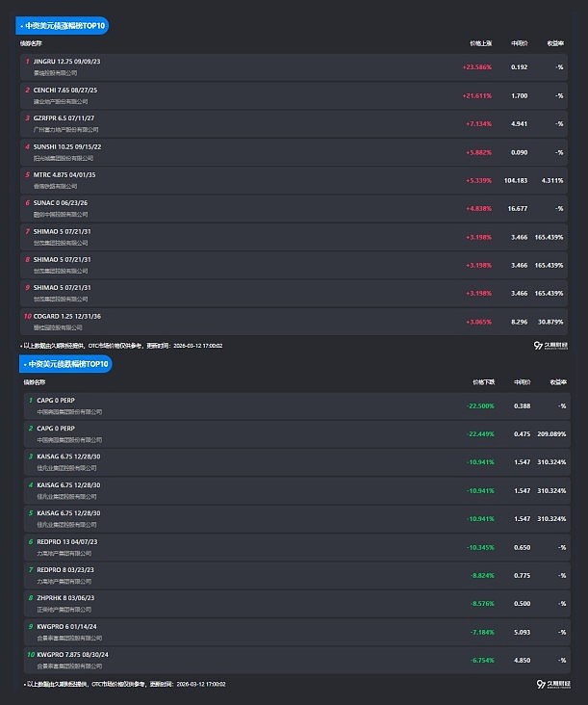
Task: Open SUNSHI 10.25 09/15/22 bond details
Action: (x=66, y=146)
